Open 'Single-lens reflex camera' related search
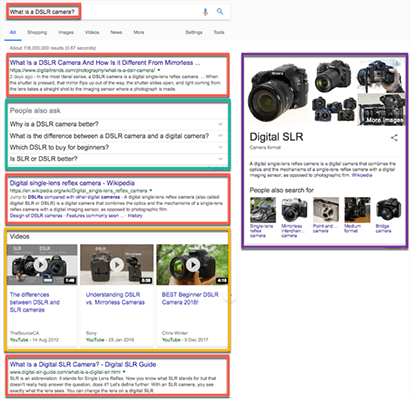 [x=263, y=217]
